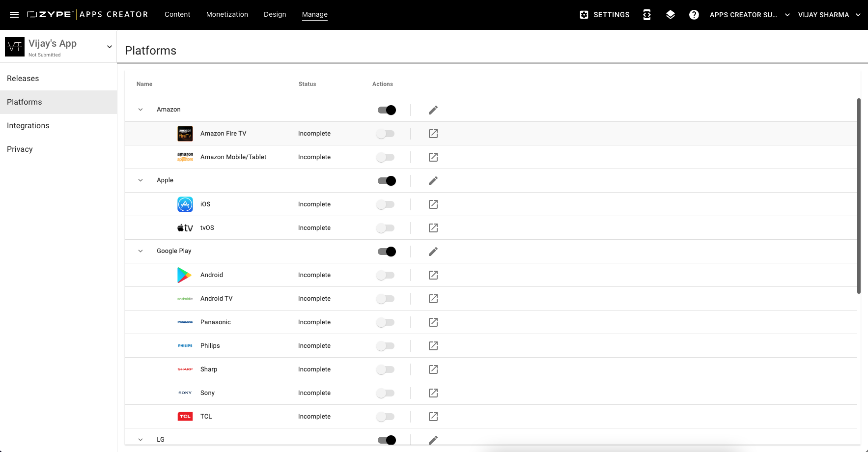
Task: Open Panasonic external link icon
Action: pos(433,322)
